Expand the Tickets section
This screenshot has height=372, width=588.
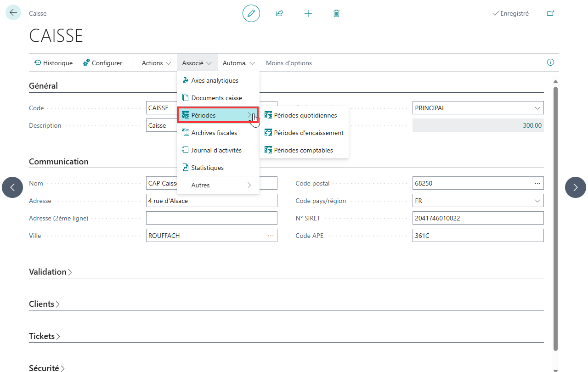(x=45, y=336)
